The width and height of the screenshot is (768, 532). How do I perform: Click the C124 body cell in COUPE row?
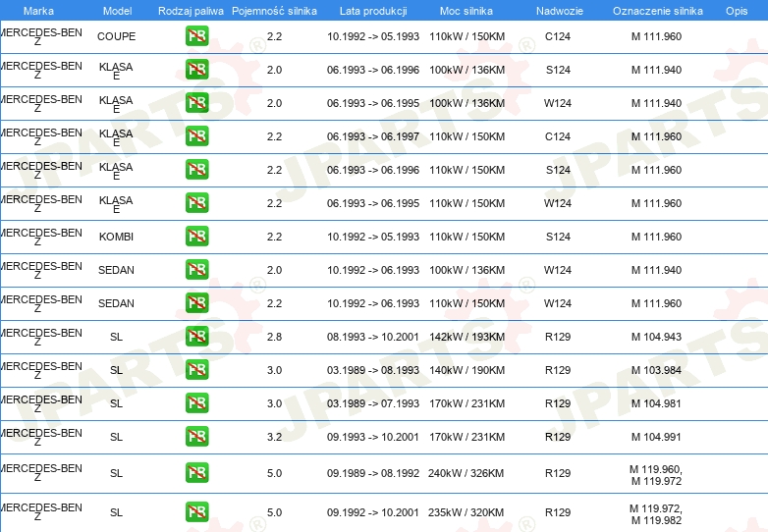[x=558, y=36]
